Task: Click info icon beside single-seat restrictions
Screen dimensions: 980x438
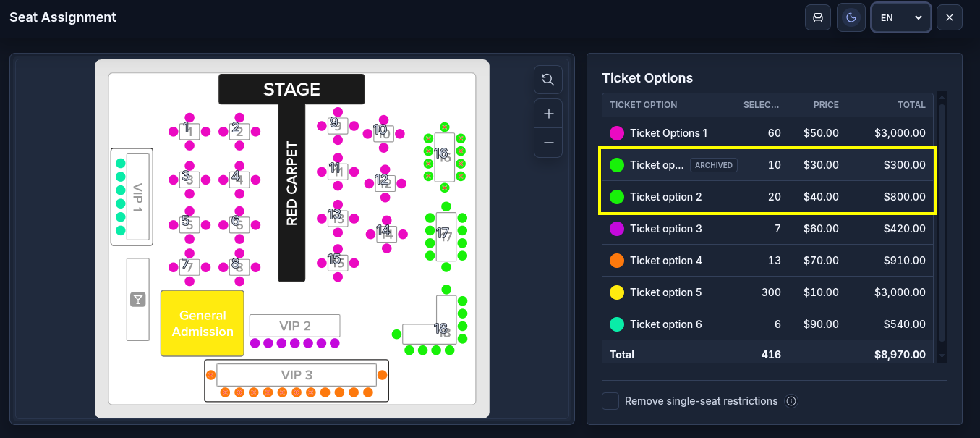Action: coord(791,401)
